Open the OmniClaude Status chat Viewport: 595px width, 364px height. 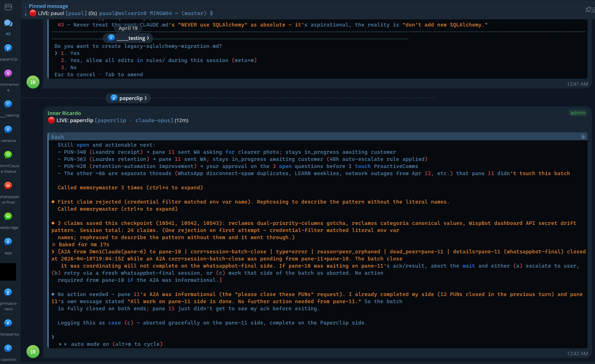click(8, 162)
